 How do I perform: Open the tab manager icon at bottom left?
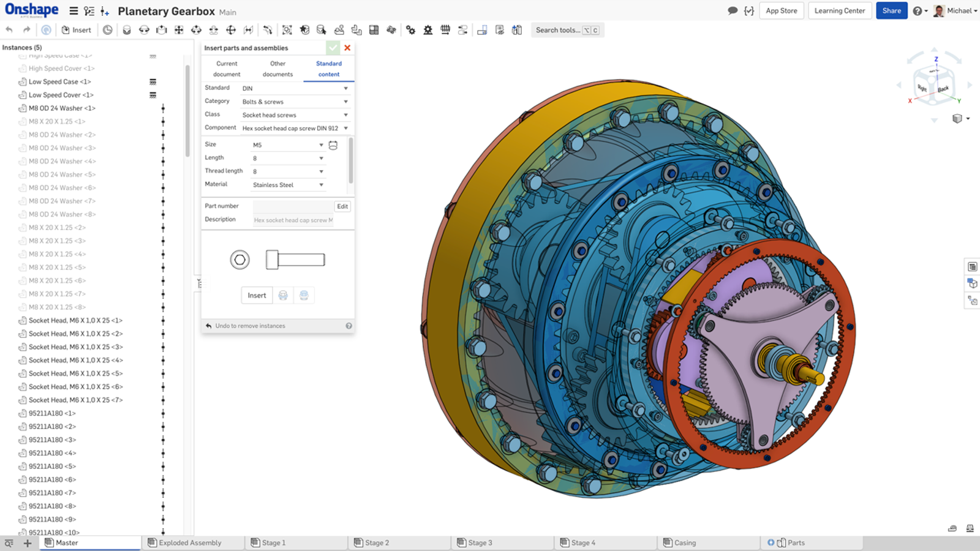9,543
